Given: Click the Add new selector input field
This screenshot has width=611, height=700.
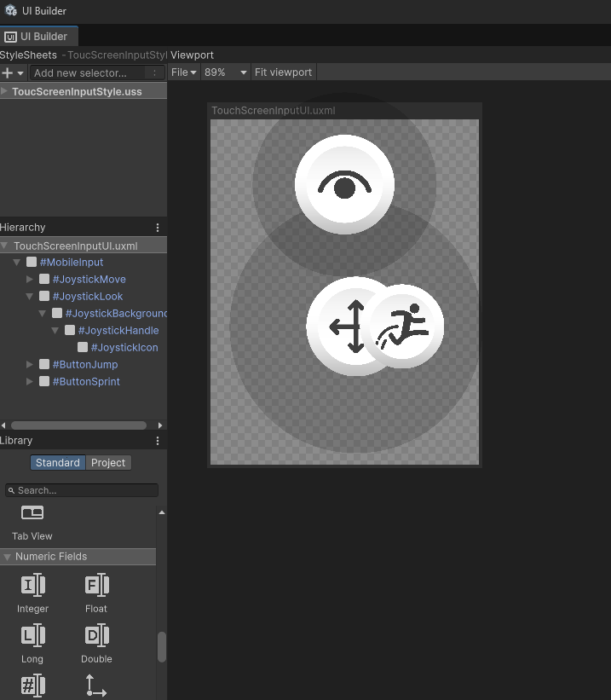Looking at the screenshot, I should tap(89, 73).
